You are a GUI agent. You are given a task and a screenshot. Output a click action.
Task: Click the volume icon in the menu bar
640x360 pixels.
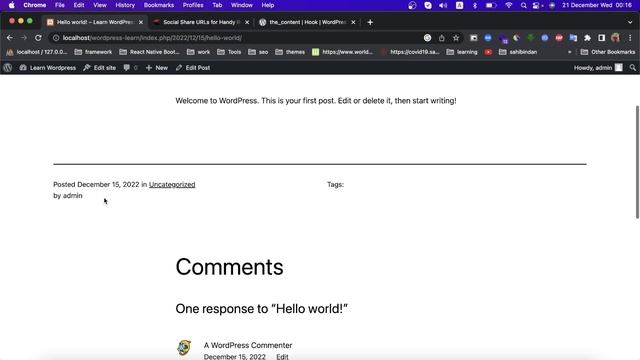(443, 5)
